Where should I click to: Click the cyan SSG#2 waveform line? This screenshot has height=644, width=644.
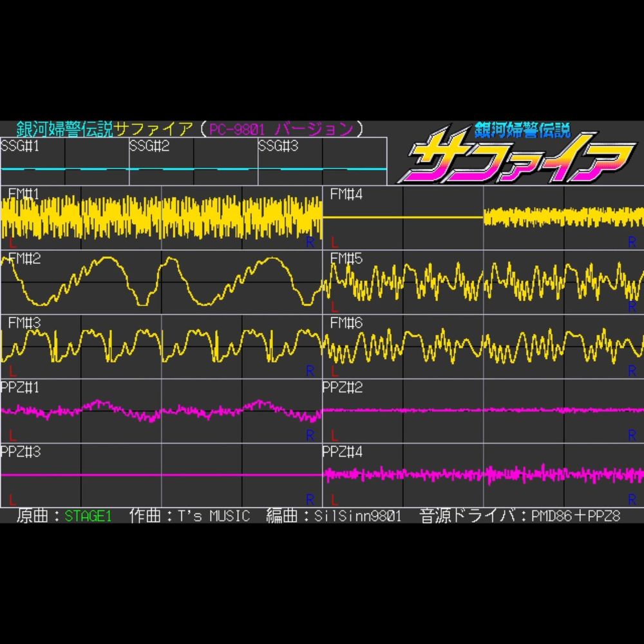(x=193, y=169)
